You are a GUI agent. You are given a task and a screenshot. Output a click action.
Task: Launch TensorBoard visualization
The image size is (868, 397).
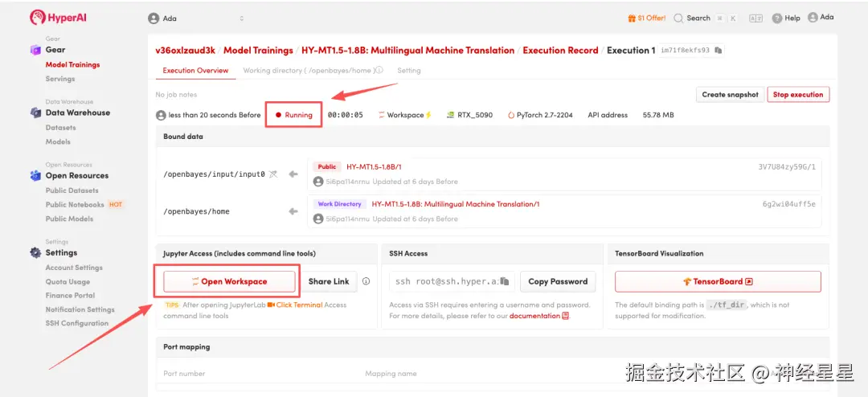point(718,281)
